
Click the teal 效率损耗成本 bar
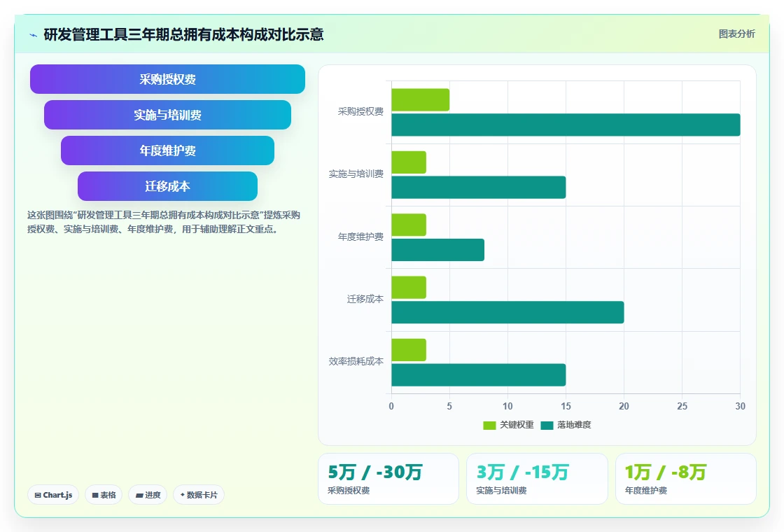pyautogui.click(x=479, y=375)
